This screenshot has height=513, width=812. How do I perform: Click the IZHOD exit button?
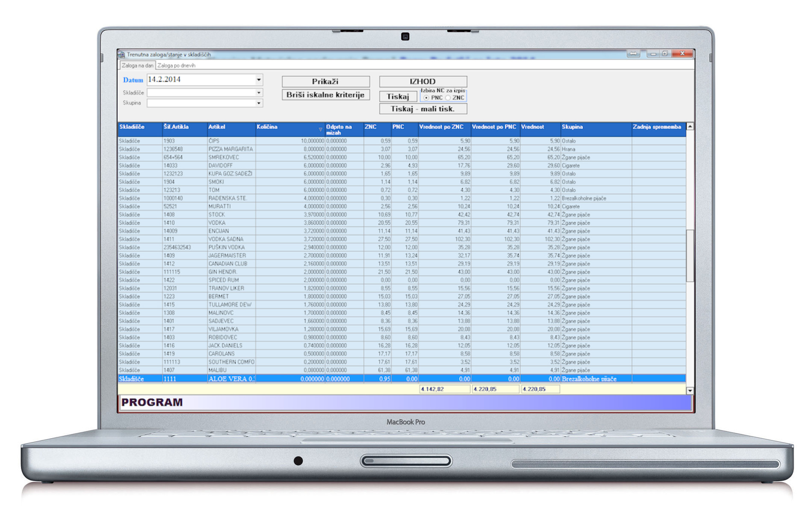coord(422,81)
